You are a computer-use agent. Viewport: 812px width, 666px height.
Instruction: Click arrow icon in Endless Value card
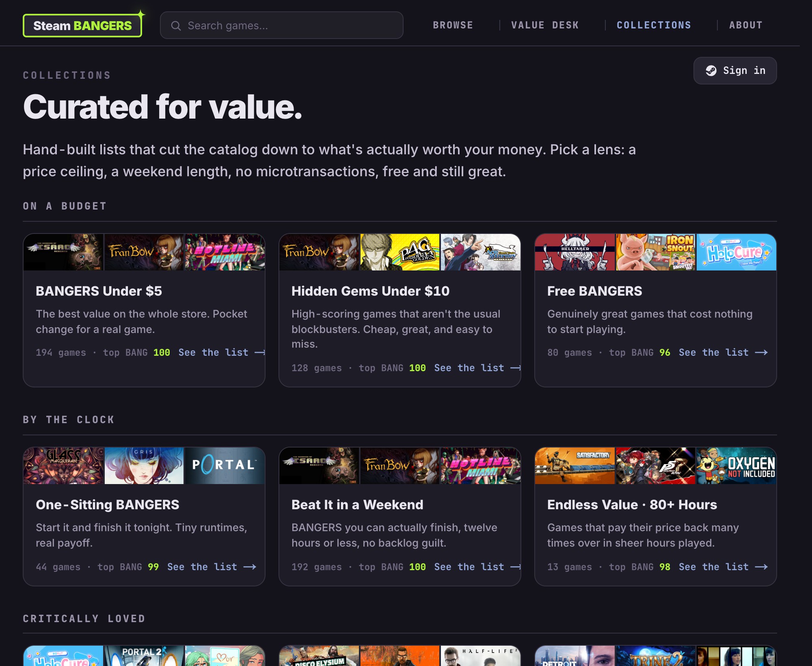tap(761, 567)
